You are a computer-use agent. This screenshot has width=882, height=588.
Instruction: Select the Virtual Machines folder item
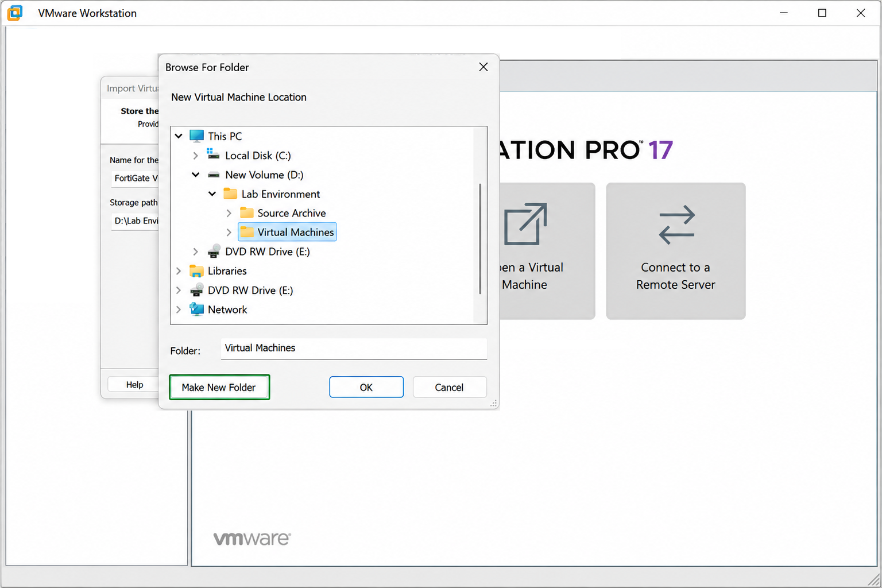click(287, 232)
